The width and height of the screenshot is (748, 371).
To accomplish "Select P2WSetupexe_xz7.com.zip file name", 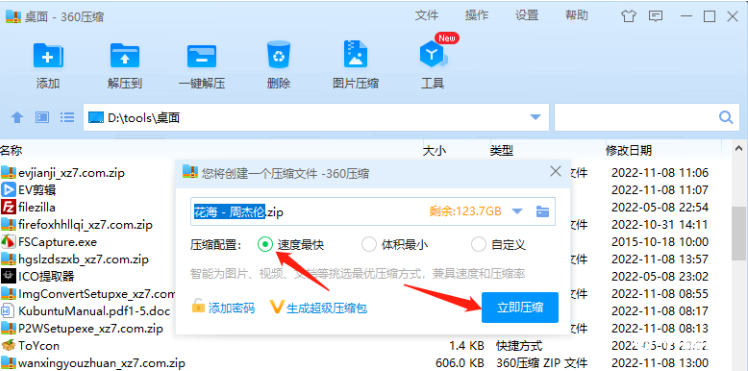I will click(91, 328).
